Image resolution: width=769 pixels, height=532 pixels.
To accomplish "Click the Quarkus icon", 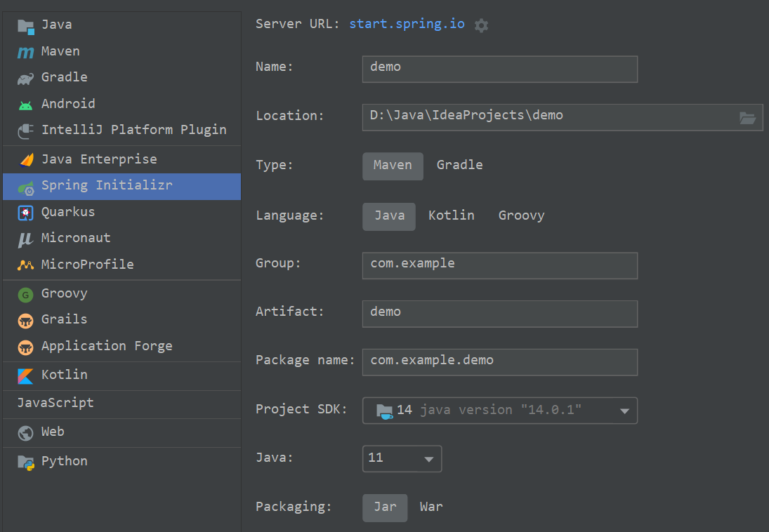I will [x=25, y=213].
